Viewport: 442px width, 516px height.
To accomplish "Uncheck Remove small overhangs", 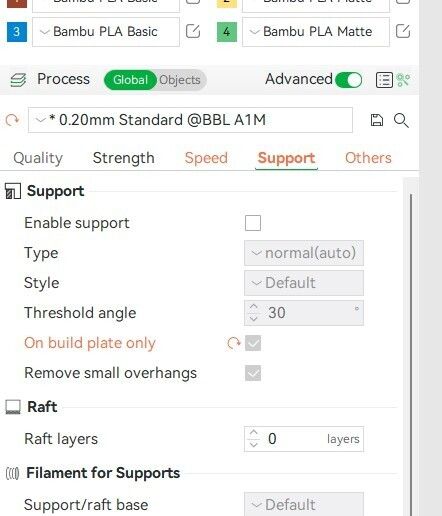I will (x=253, y=373).
